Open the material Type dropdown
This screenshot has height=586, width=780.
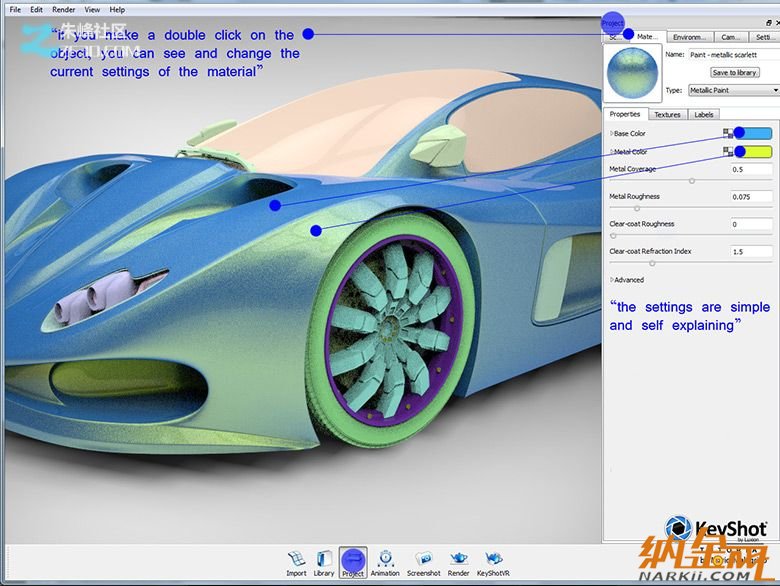click(x=733, y=90)
